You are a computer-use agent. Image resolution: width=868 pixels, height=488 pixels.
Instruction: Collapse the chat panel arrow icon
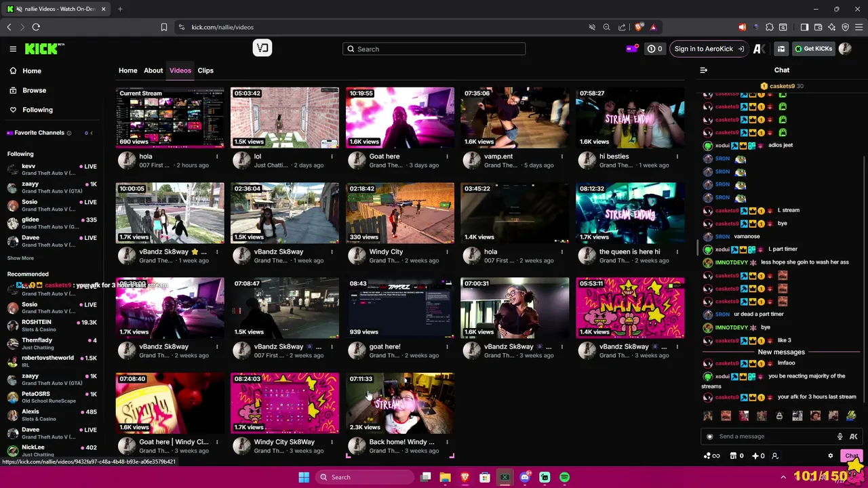coord(704,70)
